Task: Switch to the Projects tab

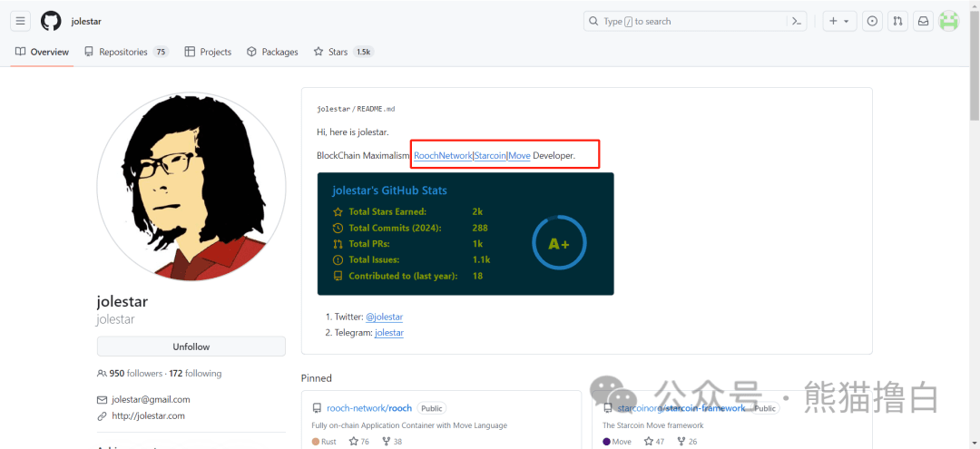Action: coord(208,52)
